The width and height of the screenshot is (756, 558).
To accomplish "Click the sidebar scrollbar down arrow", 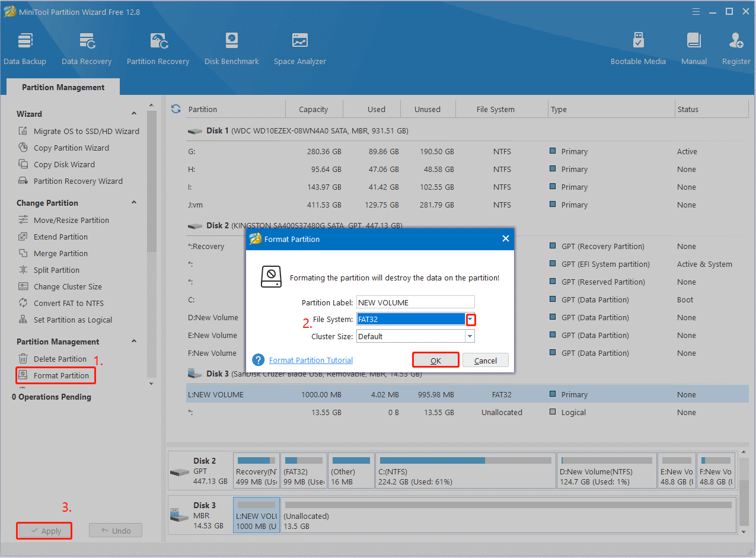I will (x=151, y=384).
